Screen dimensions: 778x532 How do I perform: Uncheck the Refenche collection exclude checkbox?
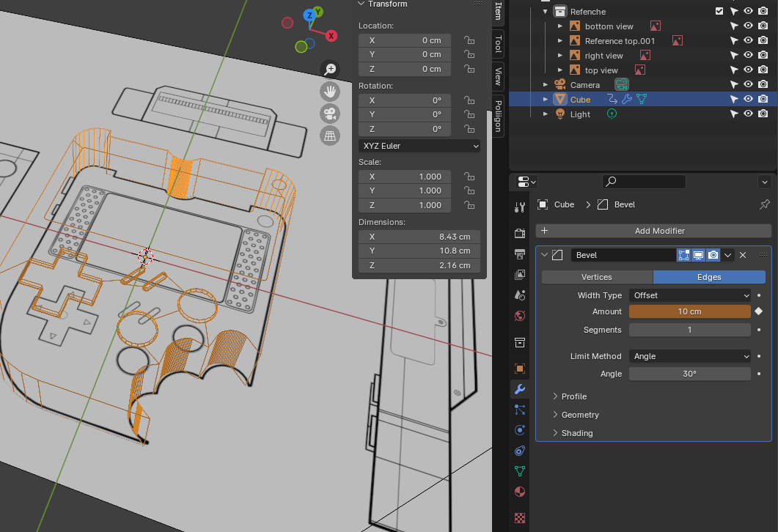[x=719, y=12]
